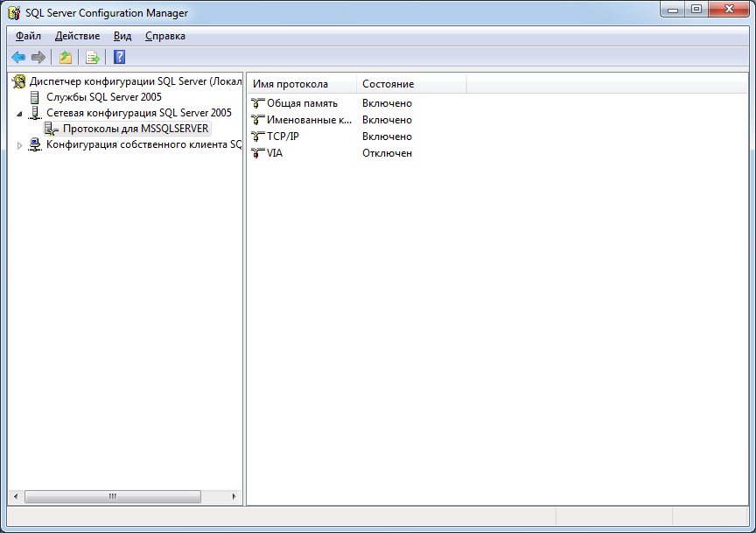Click the Up one level folder icon
The width and height of the screenshot is (756, 533).
pyautogui.click(x=66, y=58)
